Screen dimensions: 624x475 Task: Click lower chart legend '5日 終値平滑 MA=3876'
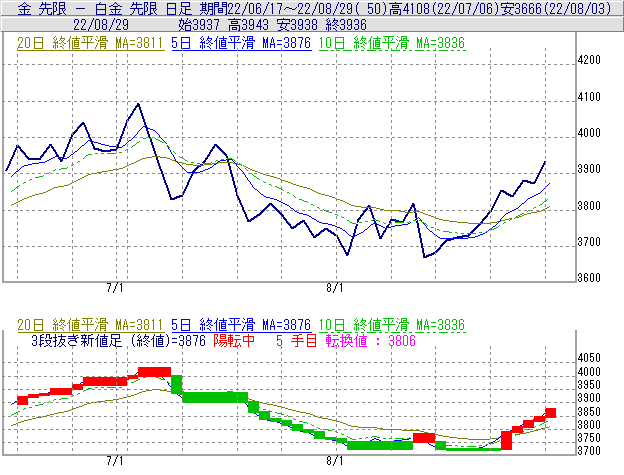pyautogui.click(x=241, y=325)
